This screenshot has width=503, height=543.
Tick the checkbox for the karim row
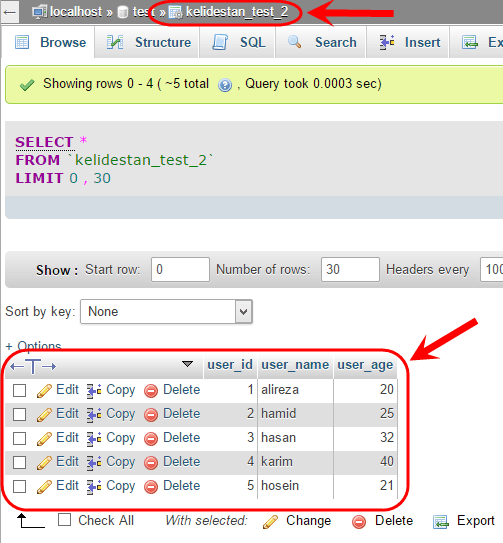tap(19, 462)
